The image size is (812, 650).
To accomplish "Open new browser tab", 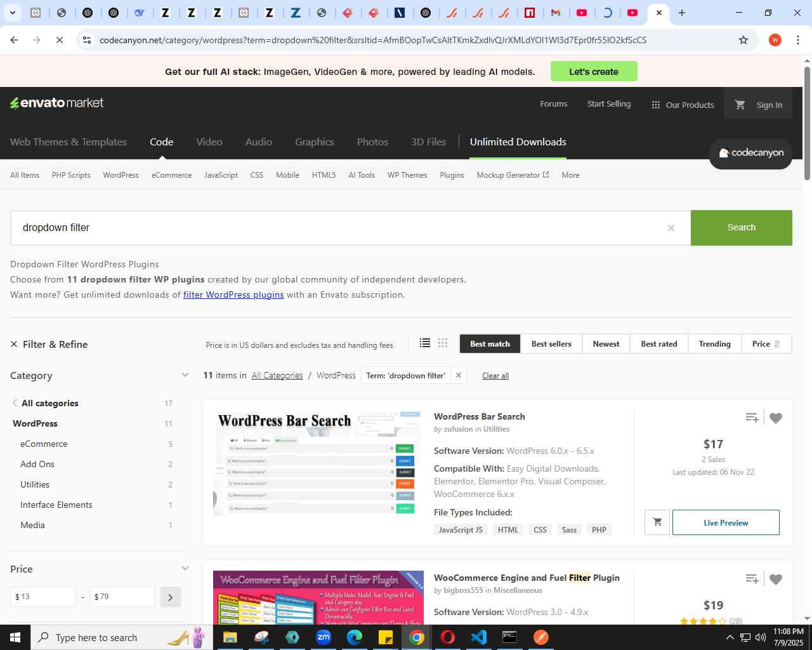I will tap(682, 13).
